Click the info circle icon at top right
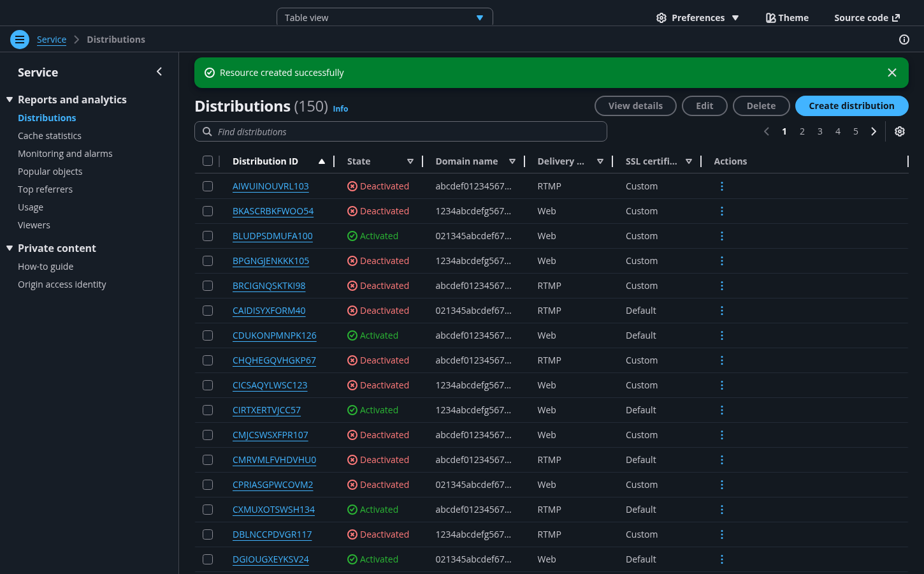Screen dimensions: 924x574 (904, 40)
